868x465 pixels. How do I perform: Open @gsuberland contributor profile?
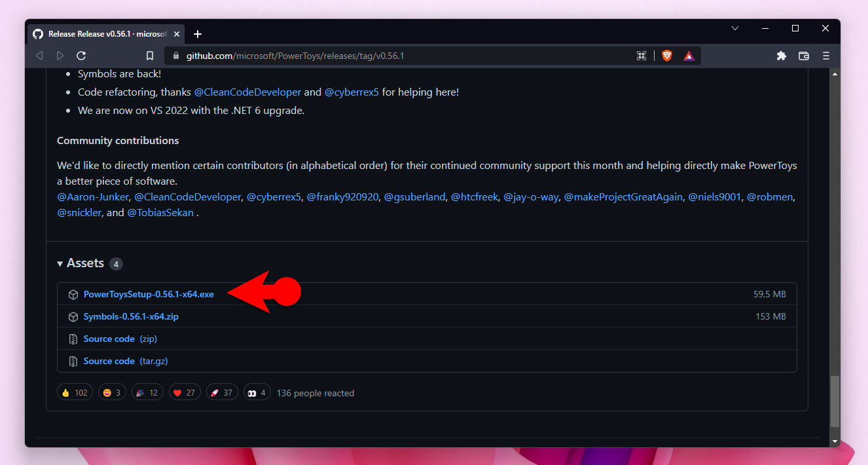tap(414, 196)
